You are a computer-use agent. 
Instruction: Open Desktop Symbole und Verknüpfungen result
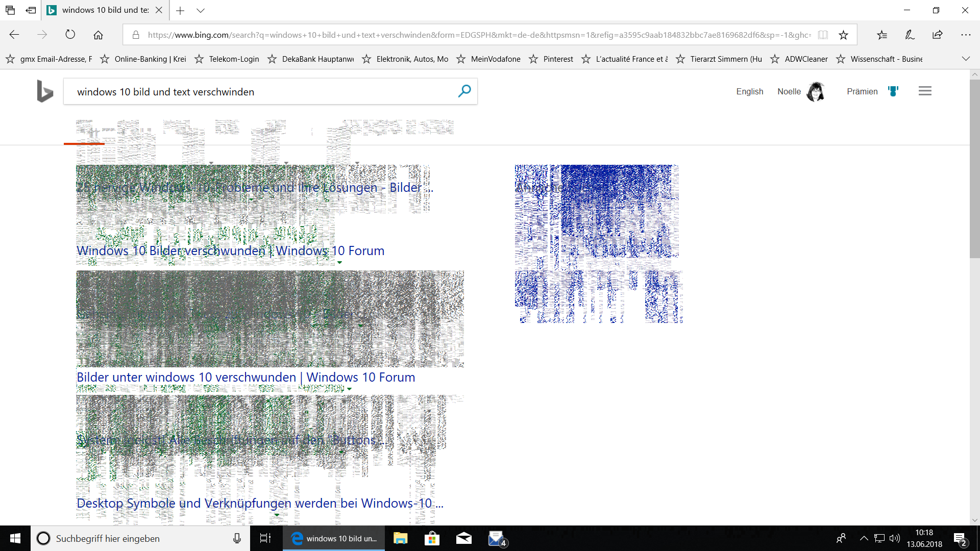(x=260, y=503)
